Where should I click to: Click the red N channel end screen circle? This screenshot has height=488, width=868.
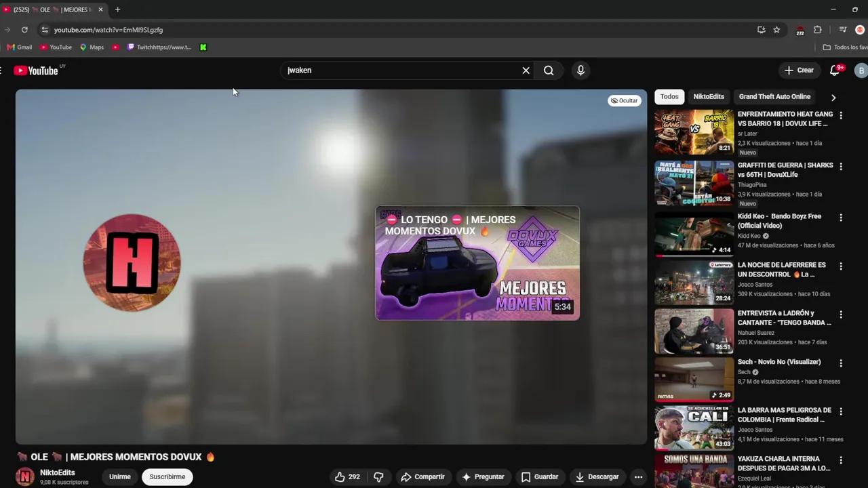coord(132,263)
